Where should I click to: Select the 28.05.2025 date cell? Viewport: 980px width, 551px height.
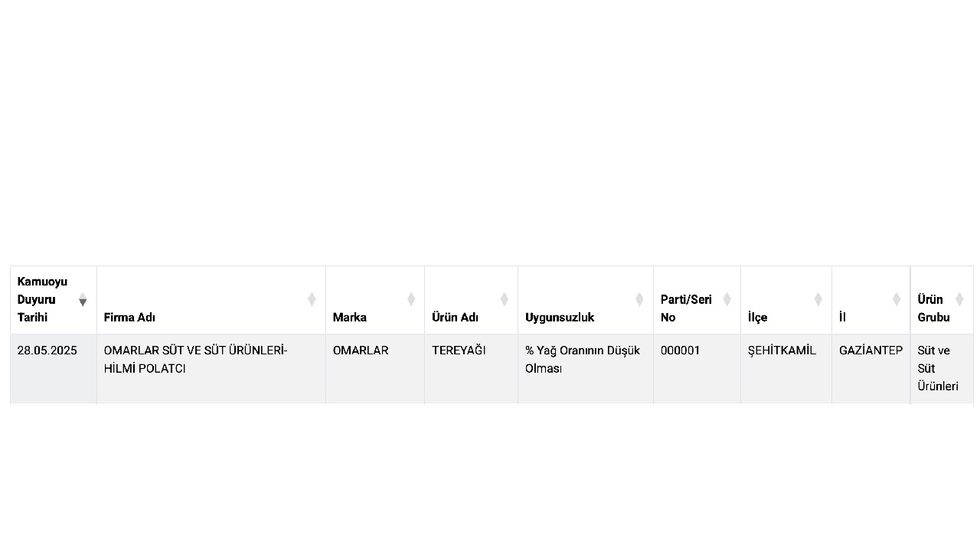point(54,369)
